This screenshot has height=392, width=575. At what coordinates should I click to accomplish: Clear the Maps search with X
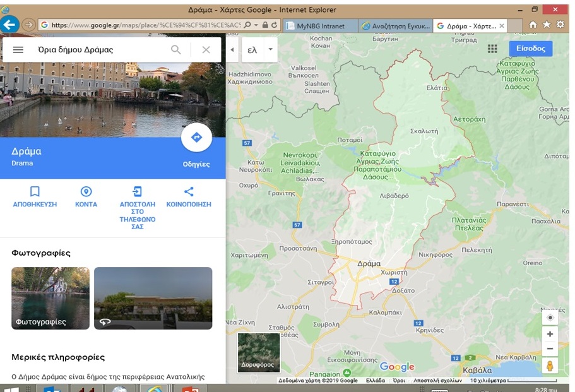[x=206, y=49]
